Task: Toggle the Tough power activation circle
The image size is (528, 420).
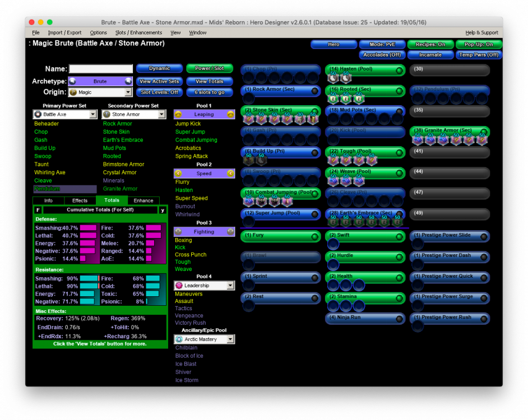Action: pos(399,152)
